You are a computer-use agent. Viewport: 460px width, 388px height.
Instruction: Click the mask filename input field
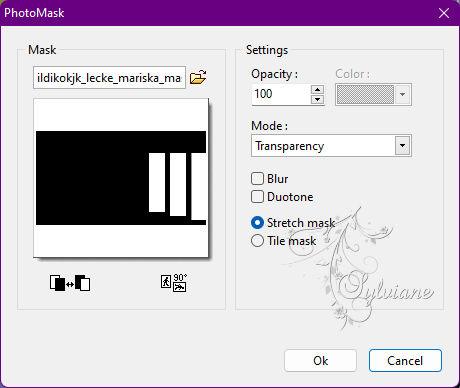109,78
